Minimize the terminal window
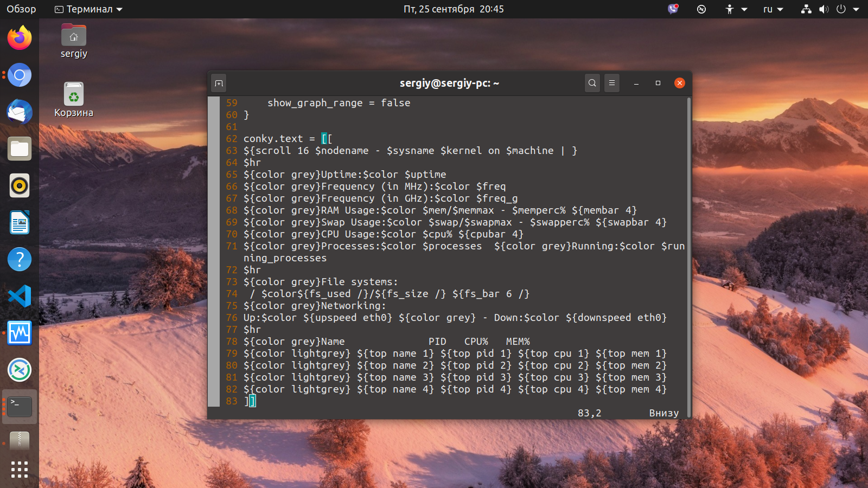The image size is (868, 488). (636, 83)
